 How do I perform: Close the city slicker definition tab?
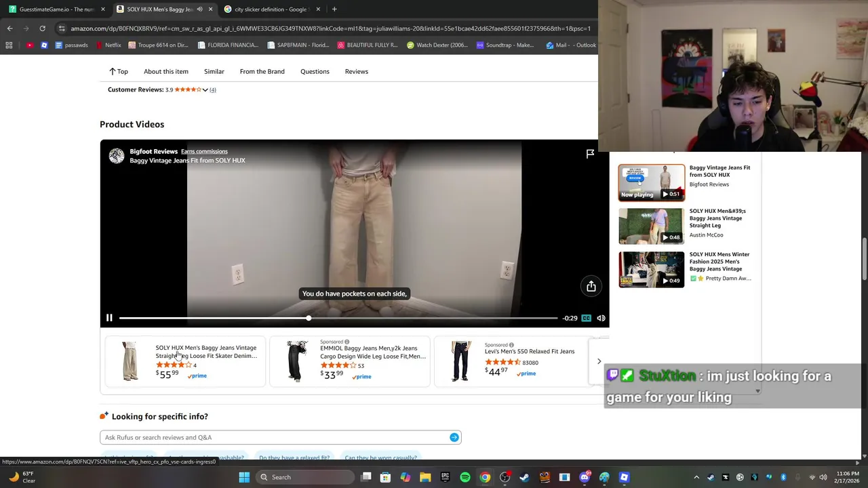[317, 9]
